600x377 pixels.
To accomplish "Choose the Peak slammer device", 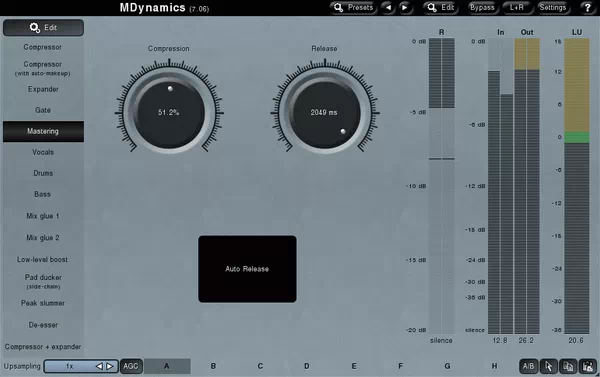I will (43, 303).
